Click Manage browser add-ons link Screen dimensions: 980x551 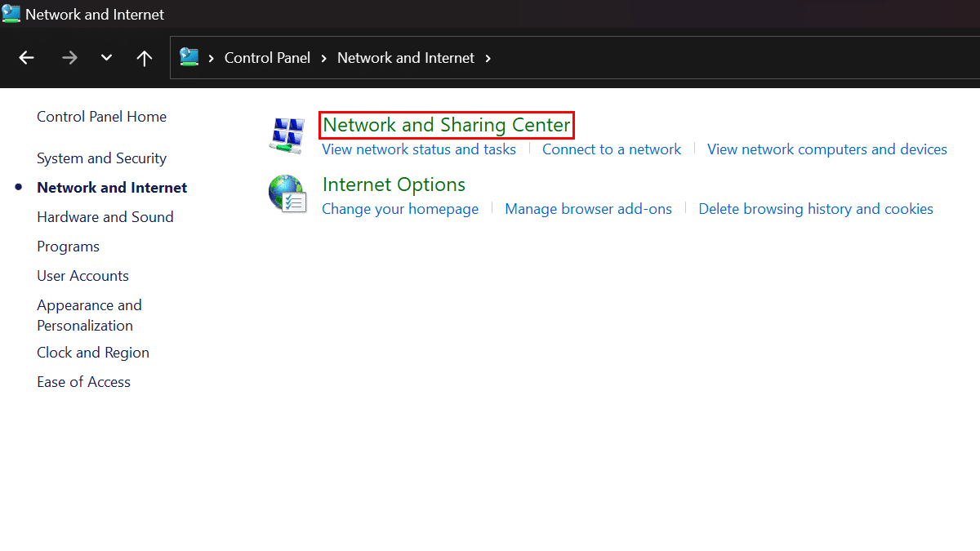pos(588,209)
